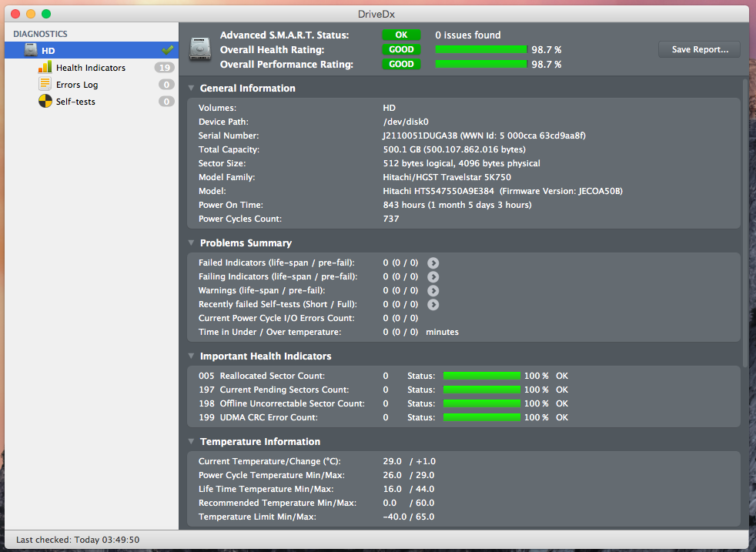This screenshot has width=756, height=552.
Task: Click the 0 issues found text
Action: 467,35
